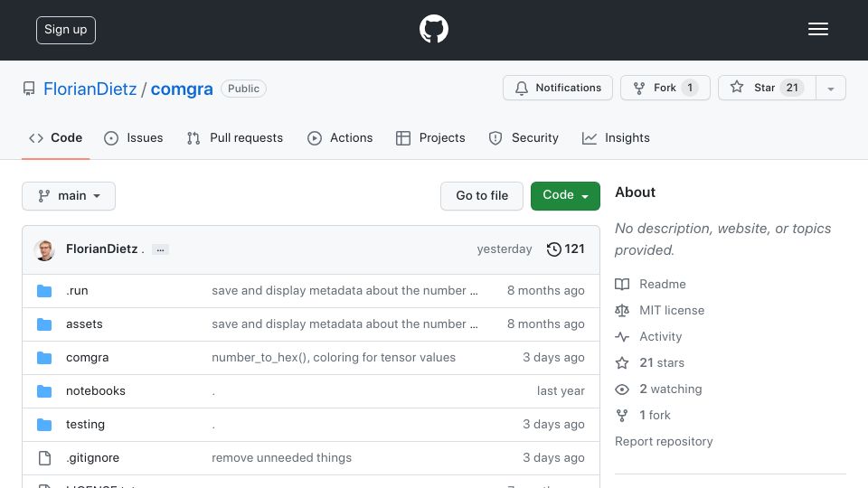
Task: Open the comgra repository name link
Action: point(182,89)
